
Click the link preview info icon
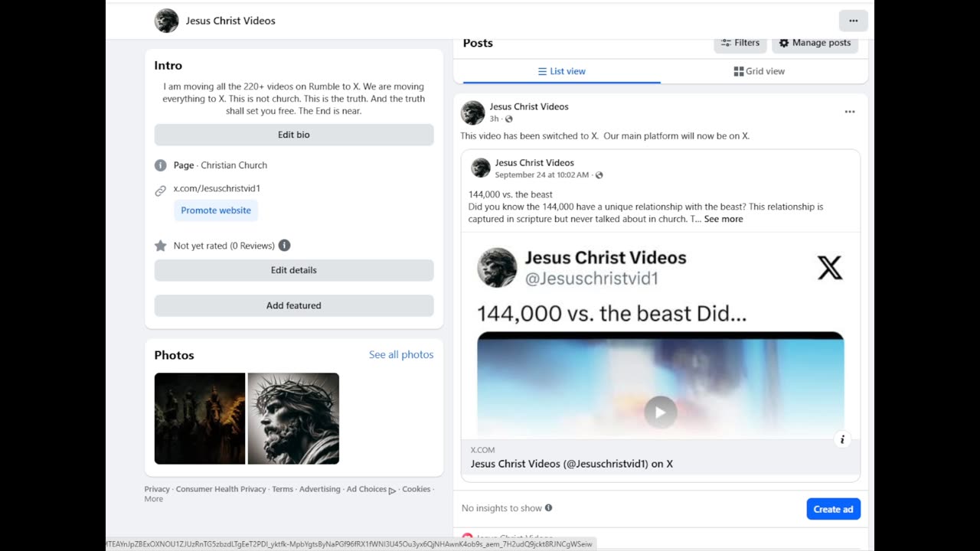pos(842,439)
